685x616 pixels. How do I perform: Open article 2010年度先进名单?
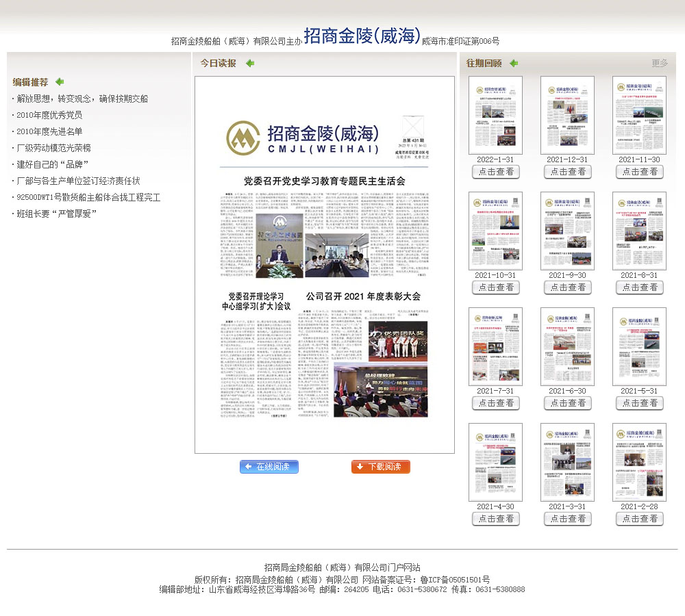coord(49,131)
